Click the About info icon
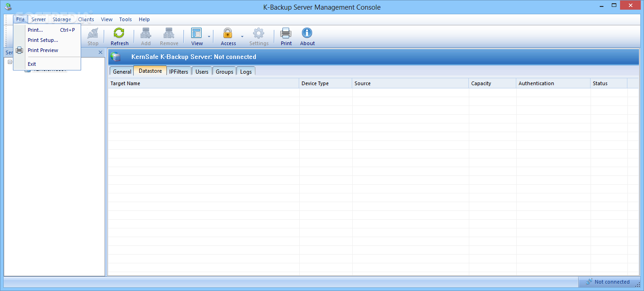Image resolution: width=644 pixels, height=291 pixels. [x=307, y=33]
